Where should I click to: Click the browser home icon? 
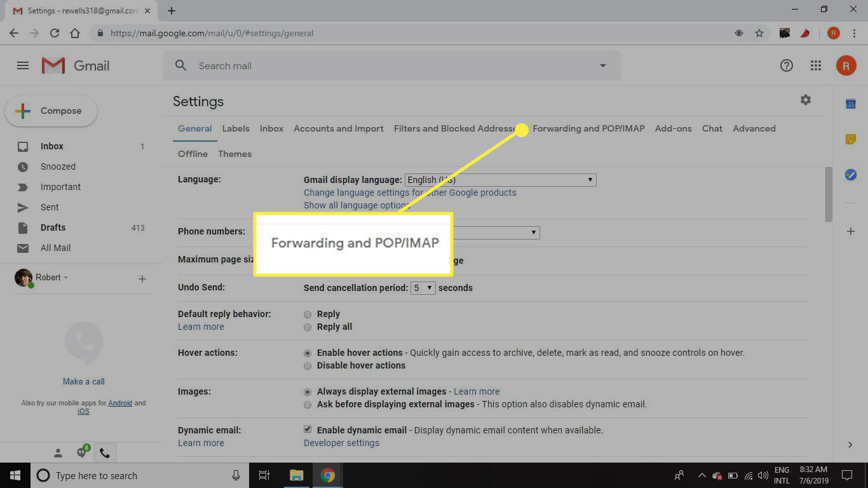75,33
